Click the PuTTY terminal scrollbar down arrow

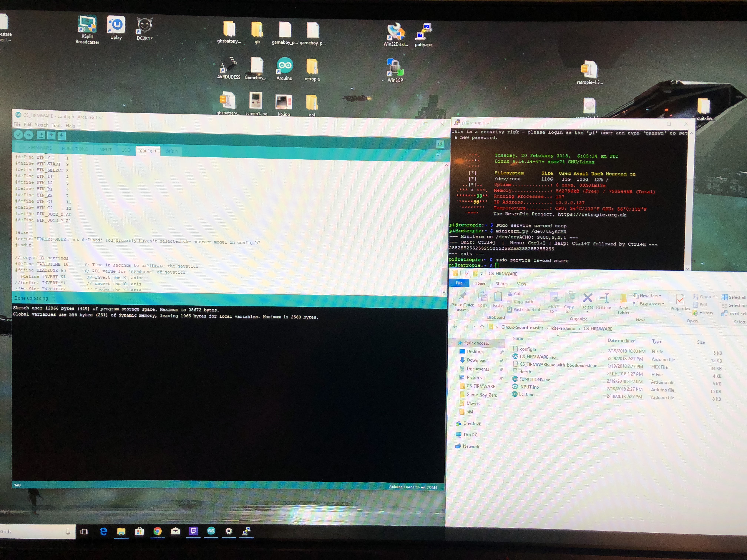687,268
